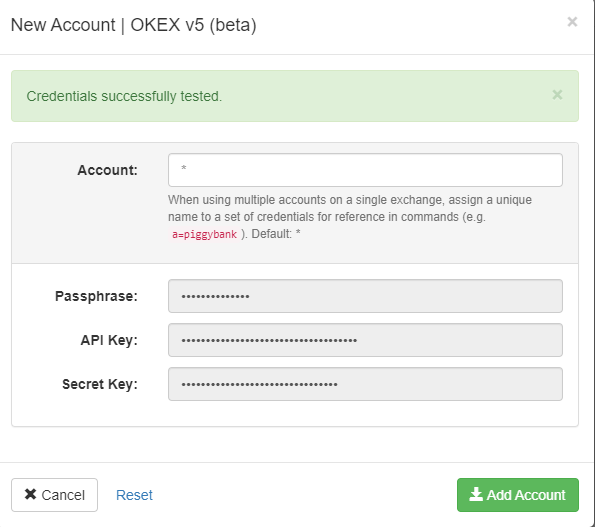The height and width of the screenshot is (527, 595).
Task: Reset the credentials form via Reset link
Action: pyautogui.click(x=134, y=495)
